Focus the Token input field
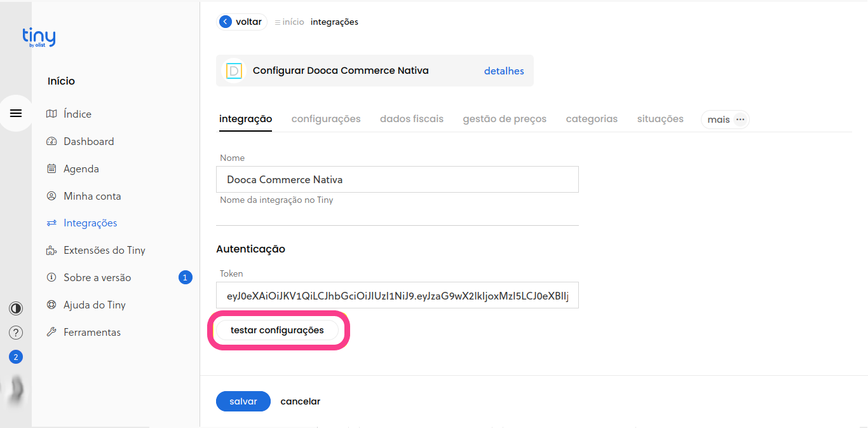Viewport: 868px width, 428px height. pos(397,295)
